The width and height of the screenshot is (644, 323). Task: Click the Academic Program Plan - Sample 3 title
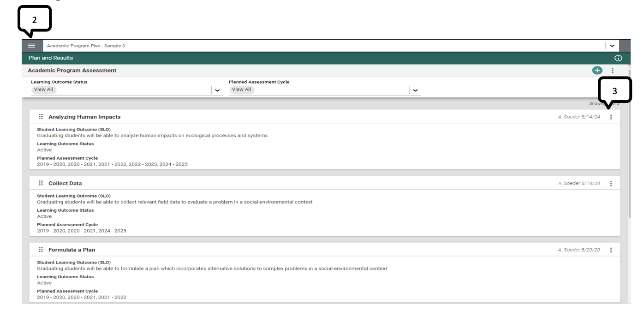pos(86,45)
